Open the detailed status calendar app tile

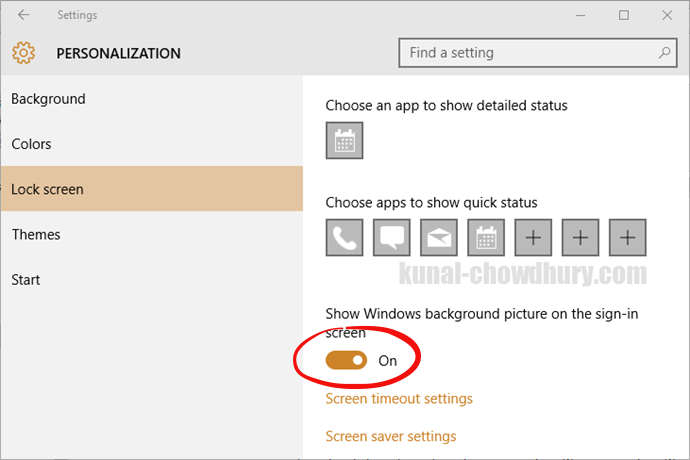coord(344,140)
